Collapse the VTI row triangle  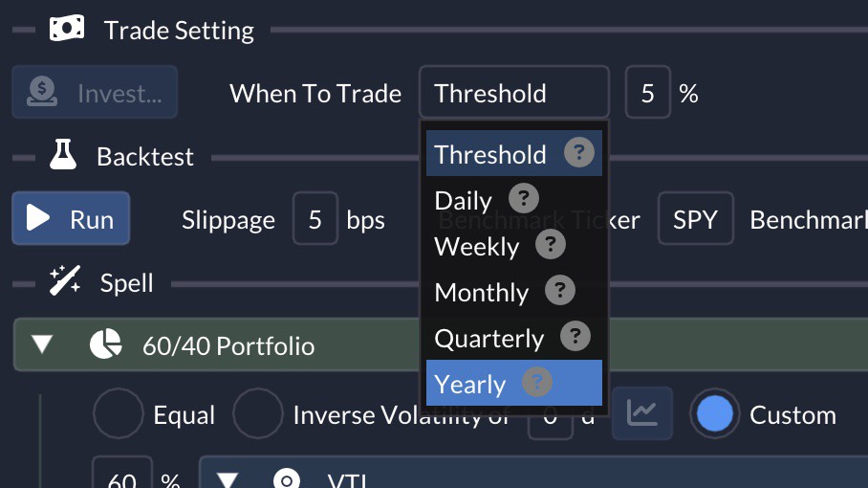click(228, 479)
